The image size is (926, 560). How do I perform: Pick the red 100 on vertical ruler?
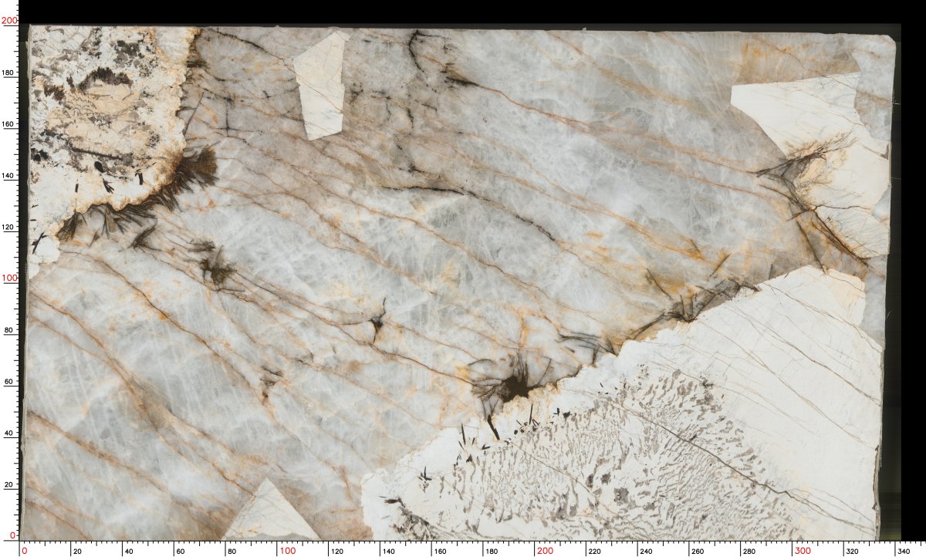[x=8, y=278]
